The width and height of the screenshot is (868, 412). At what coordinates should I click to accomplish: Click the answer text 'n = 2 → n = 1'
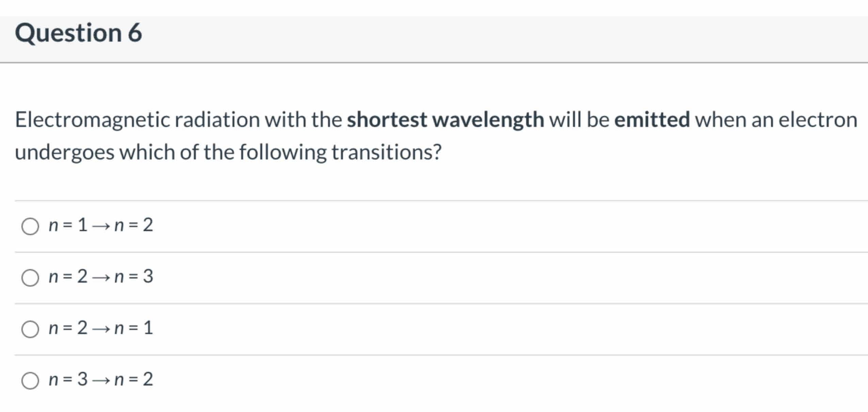[101, 328]
